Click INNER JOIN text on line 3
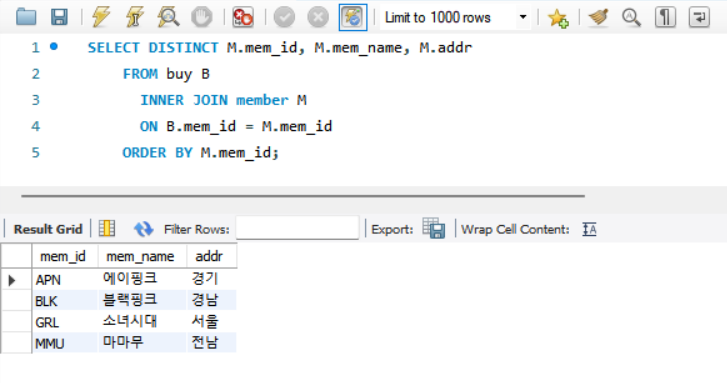The width and height of the screenshot is (727, 383). click(x=184, y=100)
